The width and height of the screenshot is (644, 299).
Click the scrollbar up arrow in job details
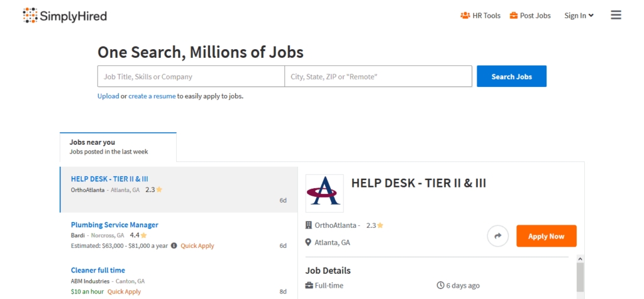580,258
